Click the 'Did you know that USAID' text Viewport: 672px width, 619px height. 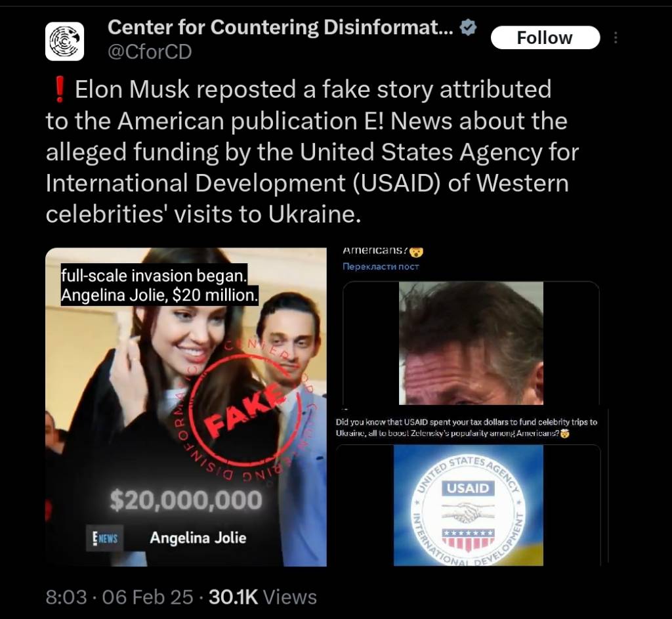pyautogui.click(x=467, y=427)
